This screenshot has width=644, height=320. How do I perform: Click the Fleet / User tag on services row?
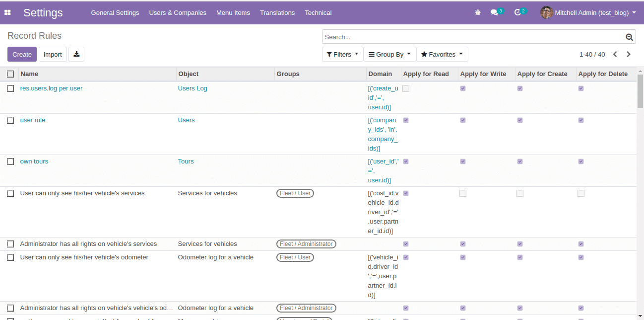tap(295, 193)
